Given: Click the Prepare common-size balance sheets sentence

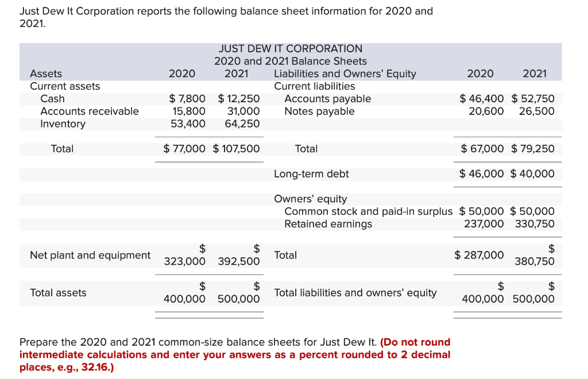Looking at the screenshot, I should point(198,342).
